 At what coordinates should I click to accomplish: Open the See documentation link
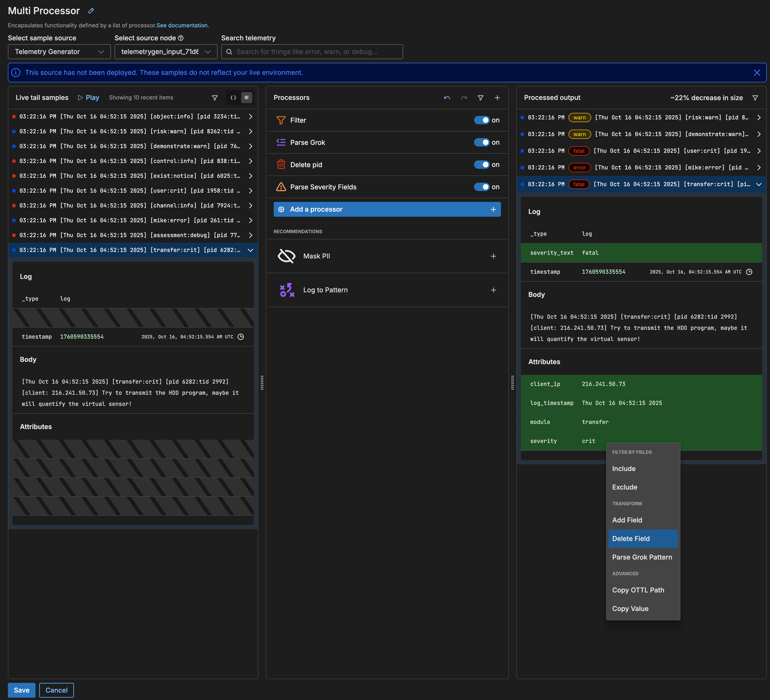(x=183, y=25)
